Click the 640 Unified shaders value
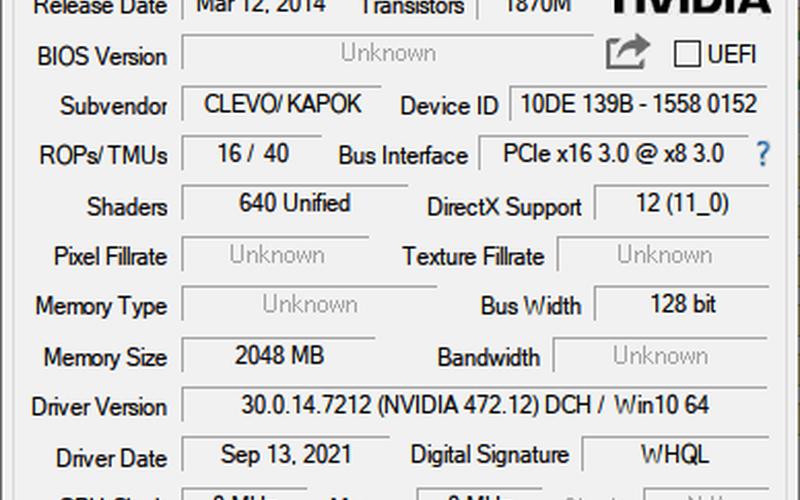800x500 pixels. pyautogui.click(x=294, y=203)
